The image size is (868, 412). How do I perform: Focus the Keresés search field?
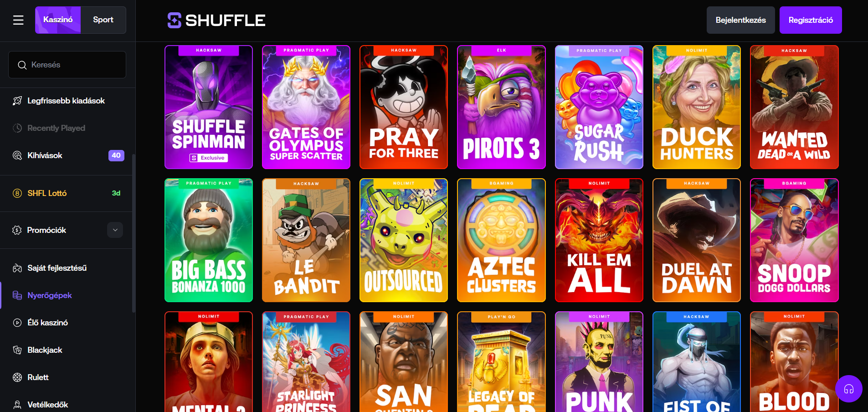pyautogui.click(x=67, y=65)
